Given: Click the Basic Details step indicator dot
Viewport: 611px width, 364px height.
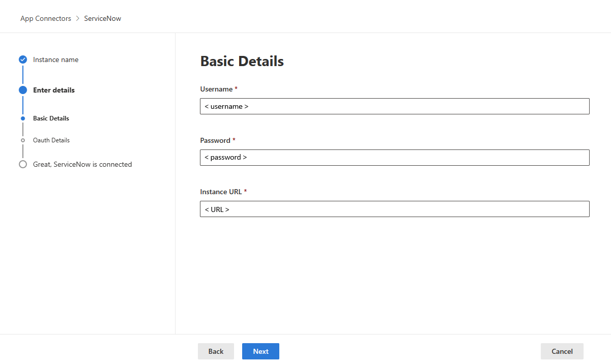Looking at the screenshot, I should click(23, 118).
